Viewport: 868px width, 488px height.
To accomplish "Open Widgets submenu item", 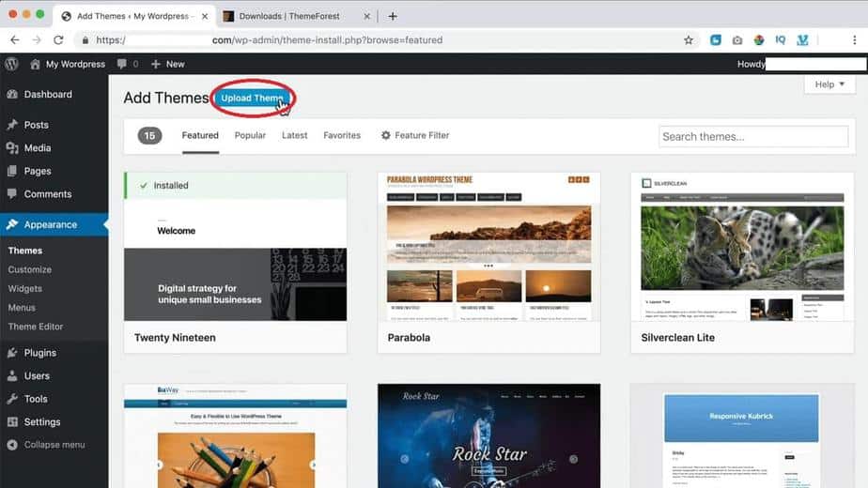I will (25, 289).
